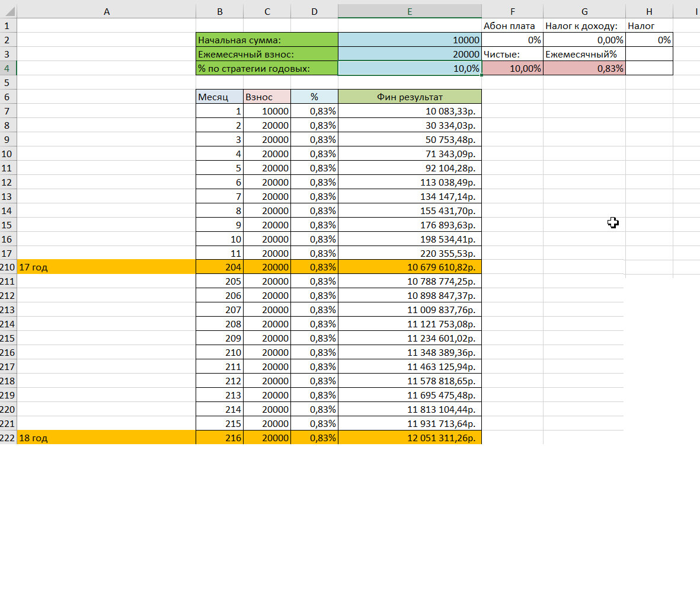Click the 11 234 601,02р. result cell
This screenshot has height=593, width=700.
[x=410, y=338]
